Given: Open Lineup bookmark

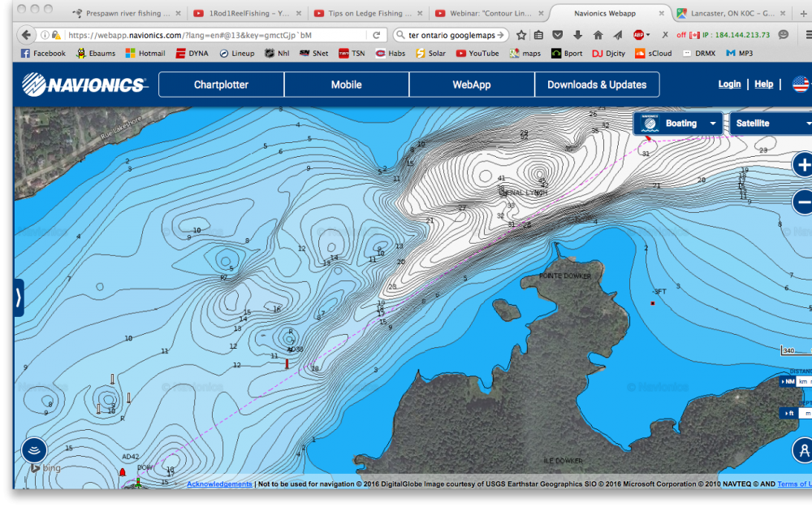Looking at the screenshot, I should (236, 53).
